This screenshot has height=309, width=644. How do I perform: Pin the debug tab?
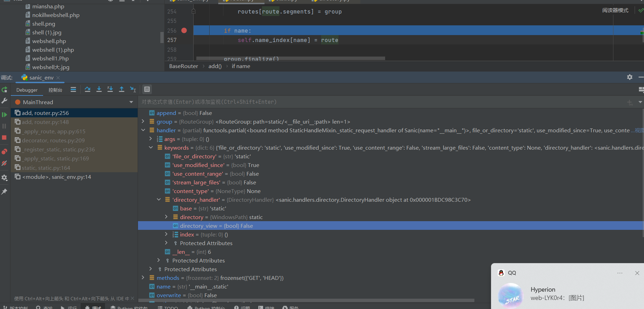point(4,192)
